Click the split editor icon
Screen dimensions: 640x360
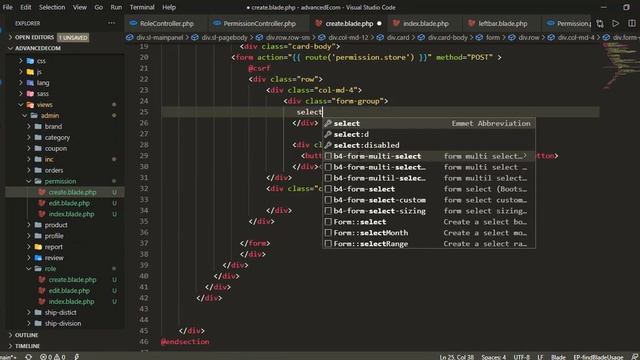(631, 24)
